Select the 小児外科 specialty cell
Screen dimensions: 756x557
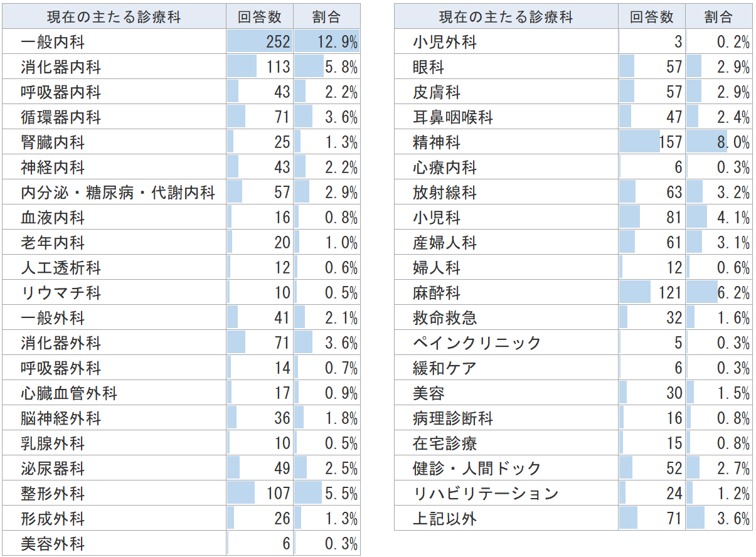coord(445,42)
